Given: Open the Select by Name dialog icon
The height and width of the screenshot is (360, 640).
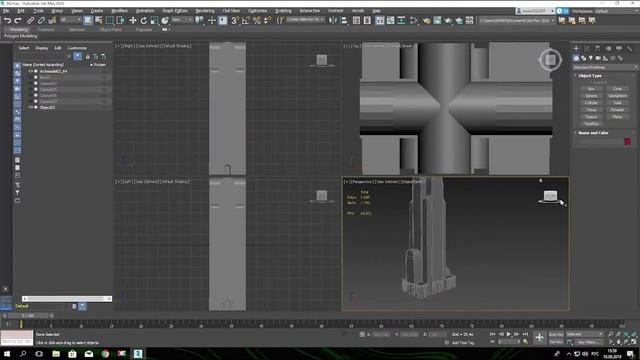Looking at the screenshot, I should coord(99,20).
